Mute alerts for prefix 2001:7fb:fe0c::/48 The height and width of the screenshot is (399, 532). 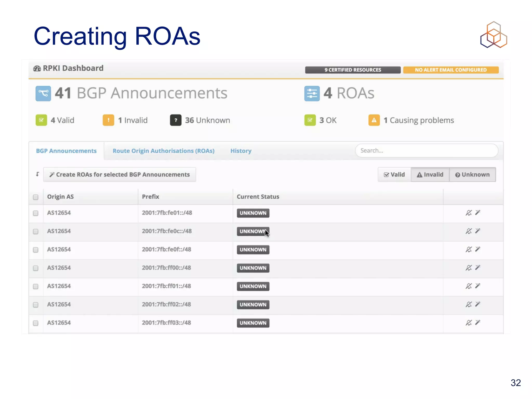point(469,231)
